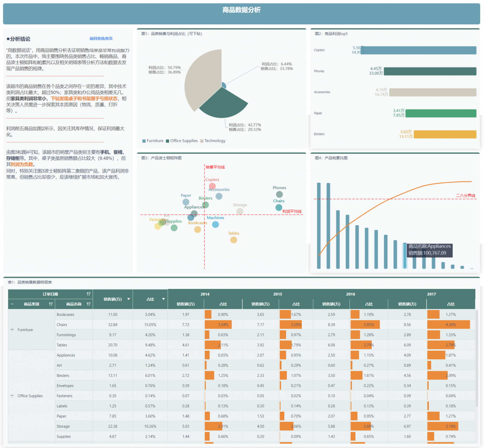Click the sort icon beside 商品类别
This screenshot has width=484, height=448.
(x=51, y=304)
